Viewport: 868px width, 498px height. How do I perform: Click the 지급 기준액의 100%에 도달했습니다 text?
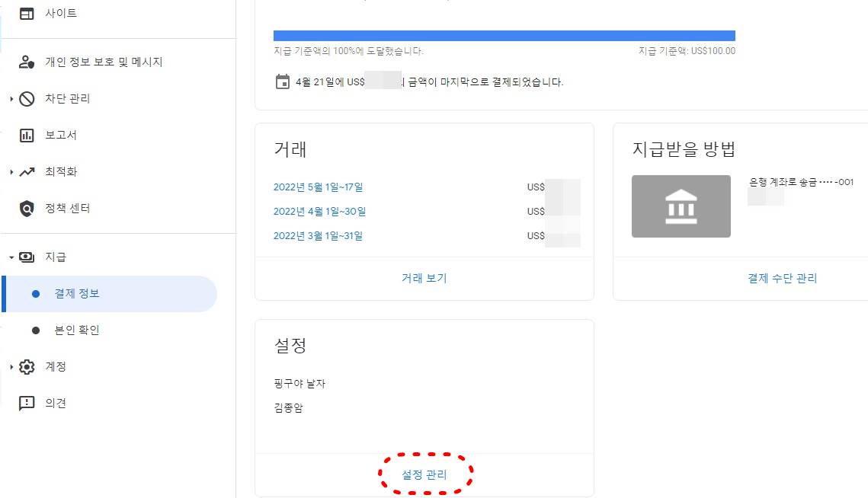click(x=349, y=51)
